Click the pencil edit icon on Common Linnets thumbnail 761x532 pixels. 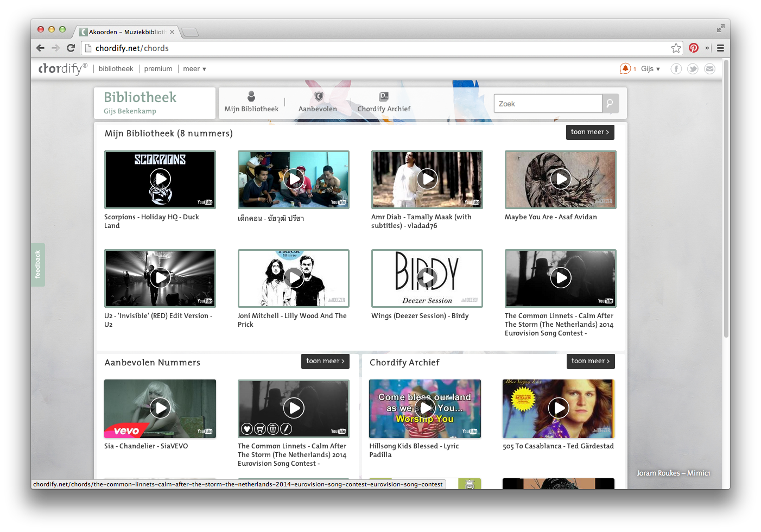[x=286, y=429]
